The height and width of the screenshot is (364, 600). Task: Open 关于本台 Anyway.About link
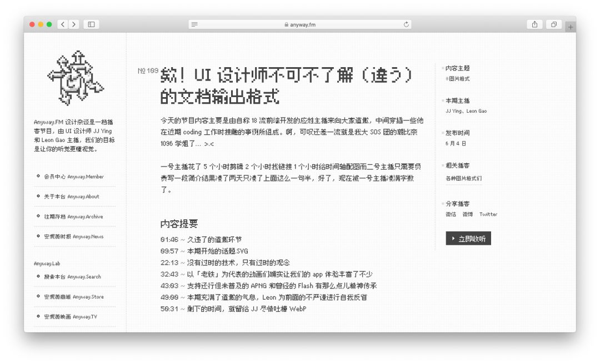click(71, 196)
